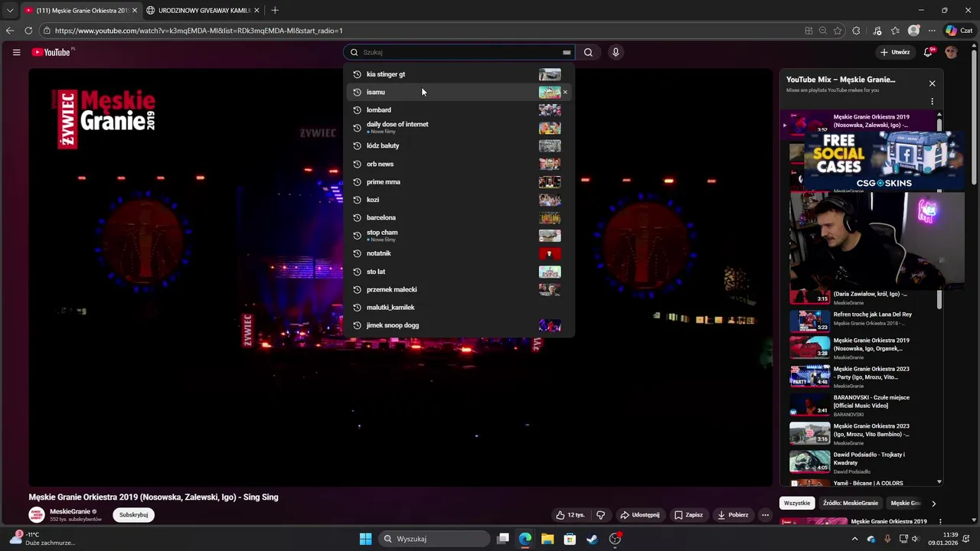Open the browser profile icon
This screenshot has width=980, height=551.
[913, 31]
